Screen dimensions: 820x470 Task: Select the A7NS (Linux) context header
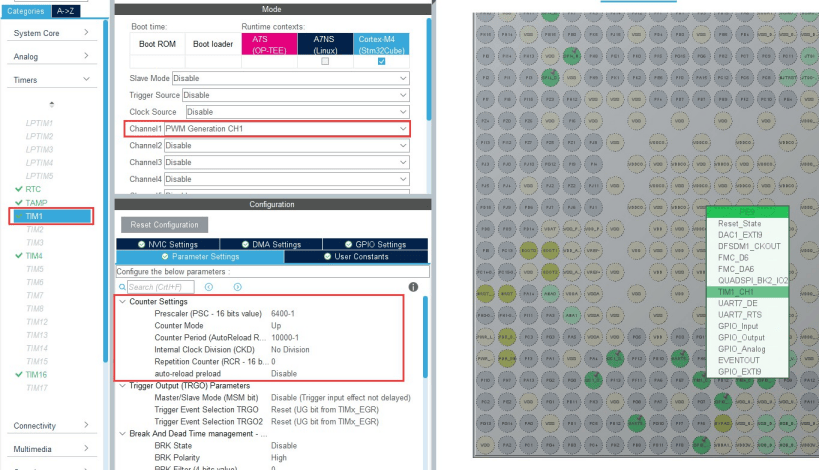coord(325,44)
